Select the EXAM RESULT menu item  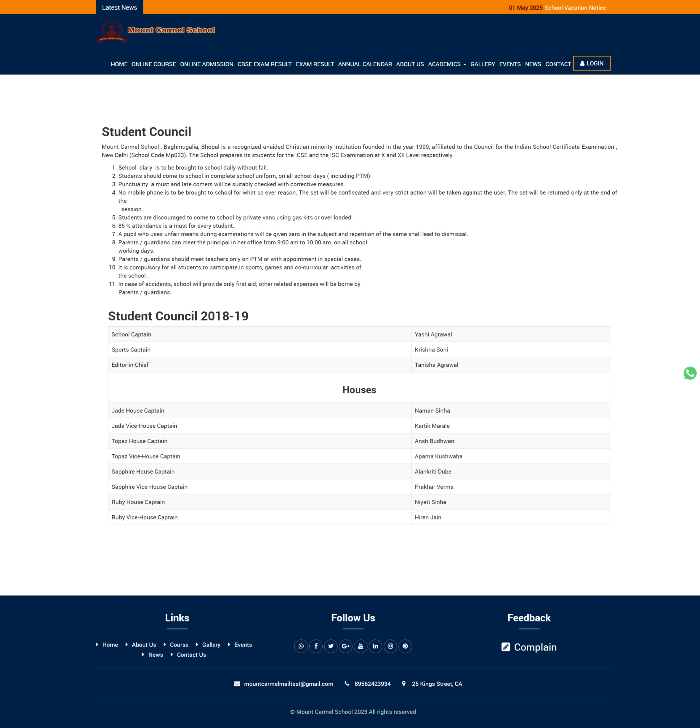tap(315, 64)
